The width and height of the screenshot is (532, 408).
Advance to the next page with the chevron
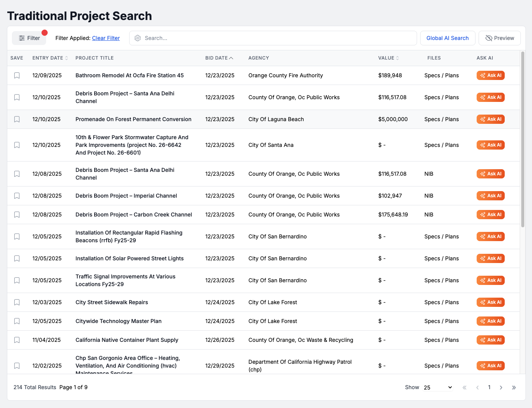(501, 387)
